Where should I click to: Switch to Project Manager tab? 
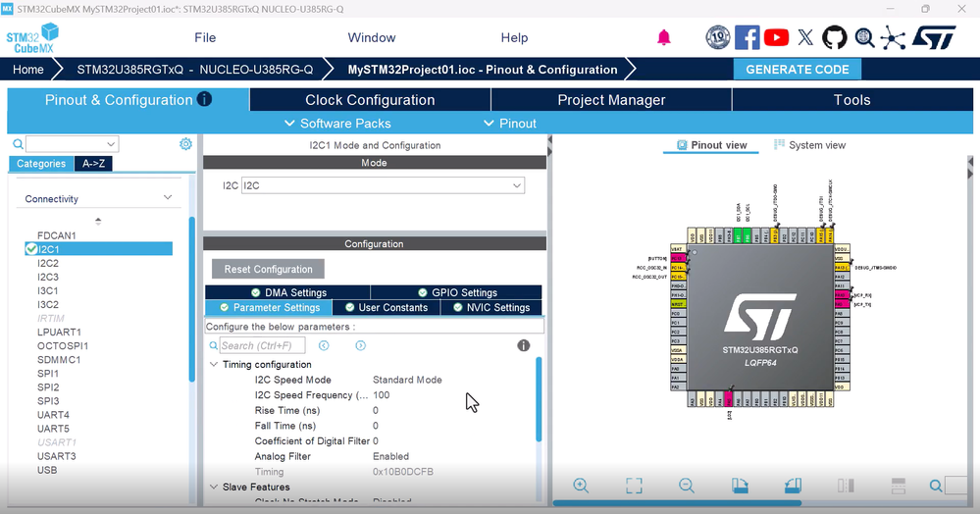coord(611,99)
